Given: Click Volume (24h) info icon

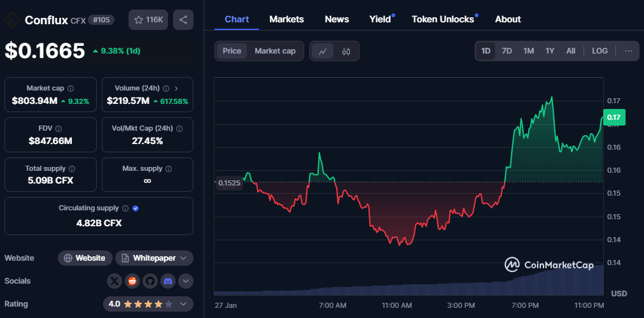Looking at the screenshot, I should pos(166,89).
